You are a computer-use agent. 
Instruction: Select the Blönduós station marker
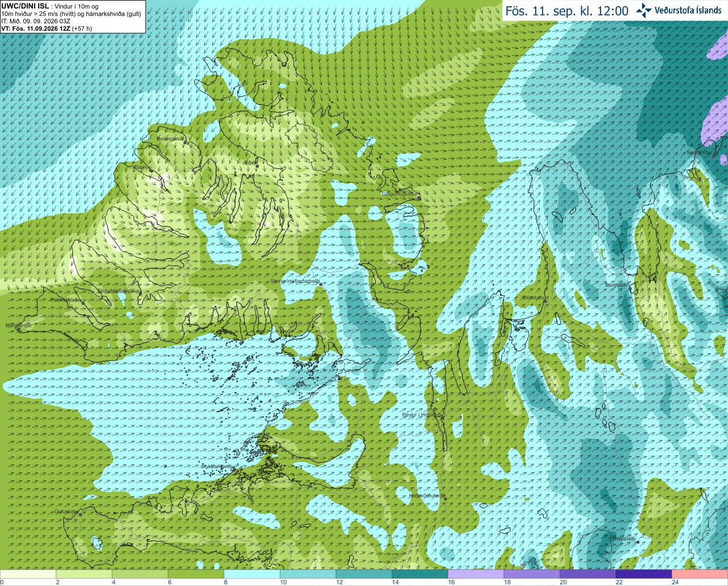pos(546,301)
